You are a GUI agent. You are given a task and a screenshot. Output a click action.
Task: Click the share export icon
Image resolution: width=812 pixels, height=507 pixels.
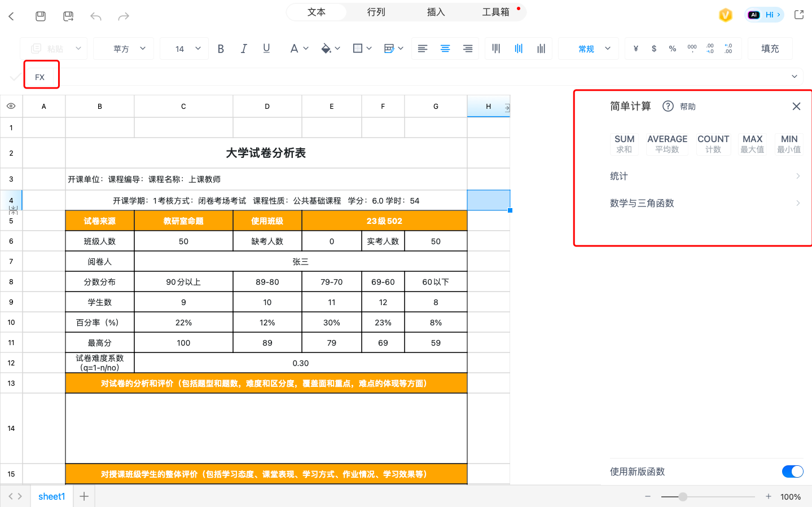pos(799,15)
